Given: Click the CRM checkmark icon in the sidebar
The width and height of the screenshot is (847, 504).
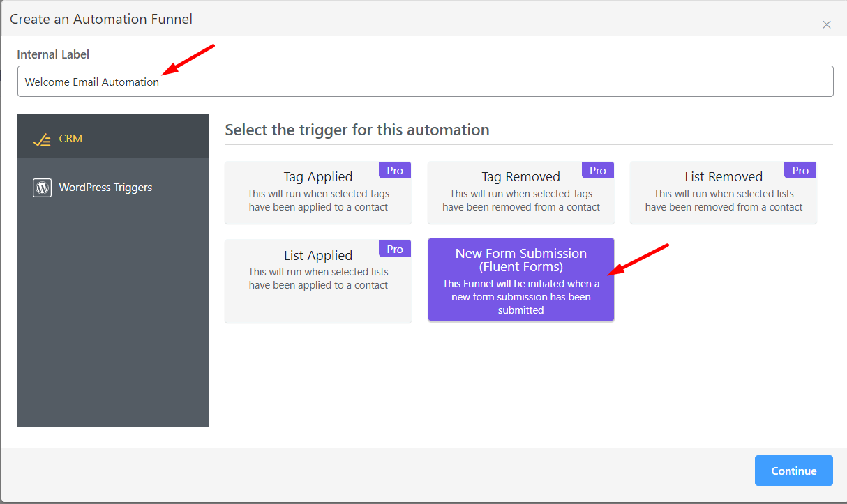Looking at the screenshot, I should tap(40, 138).
